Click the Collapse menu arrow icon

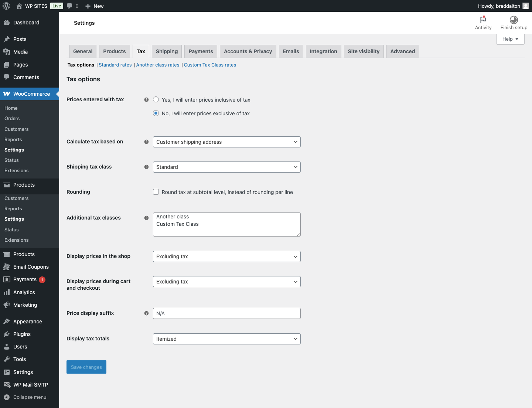point(7,397)
